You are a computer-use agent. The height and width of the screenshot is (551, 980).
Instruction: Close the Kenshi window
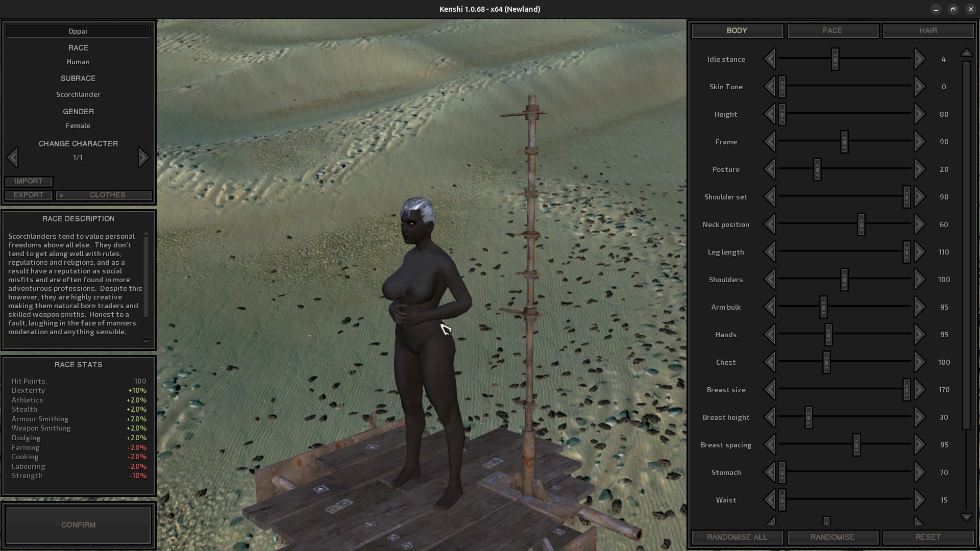(970, 9)
